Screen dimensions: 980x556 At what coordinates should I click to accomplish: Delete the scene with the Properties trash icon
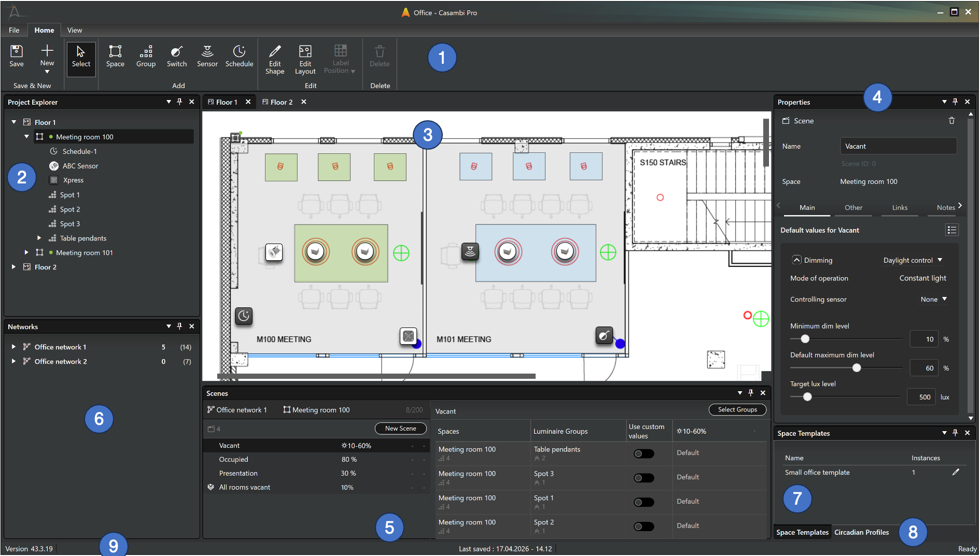[x=951, y=121]
